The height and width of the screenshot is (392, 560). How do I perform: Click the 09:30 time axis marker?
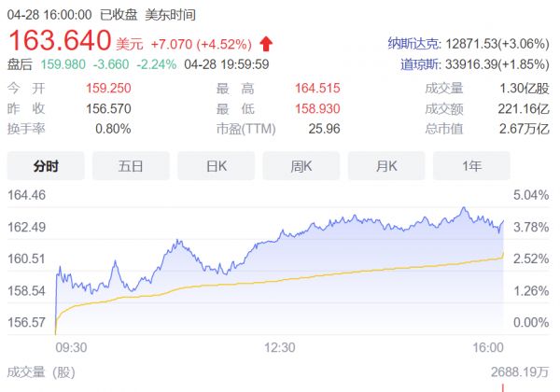click(x=71, y=347)
